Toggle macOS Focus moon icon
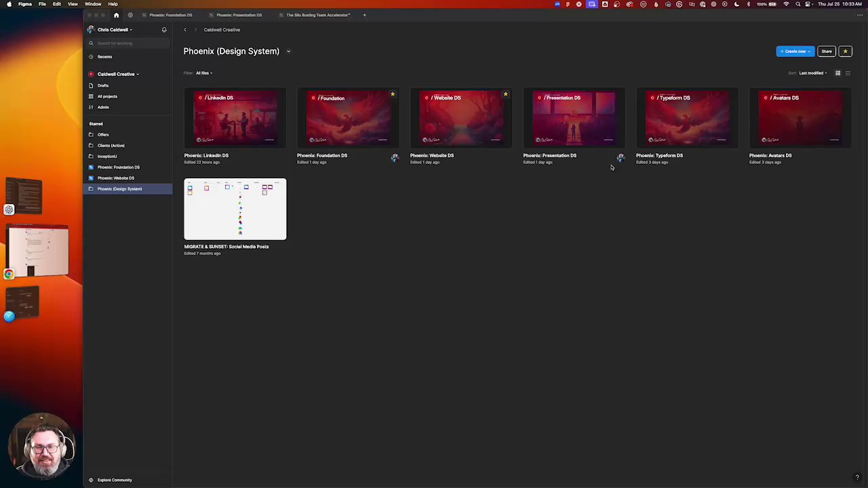868x488 pixels. [736, 4]
